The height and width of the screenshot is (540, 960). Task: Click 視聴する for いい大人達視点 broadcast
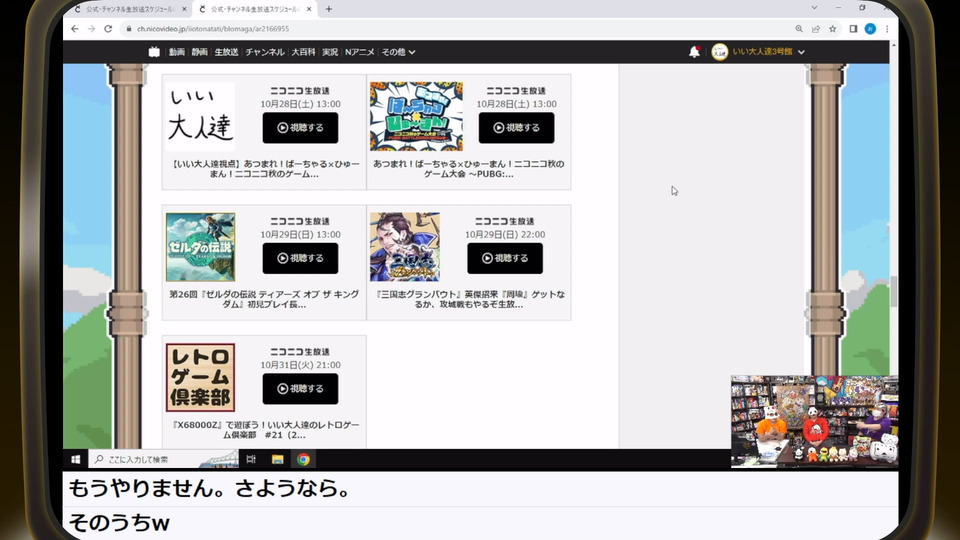pos(300,128)
